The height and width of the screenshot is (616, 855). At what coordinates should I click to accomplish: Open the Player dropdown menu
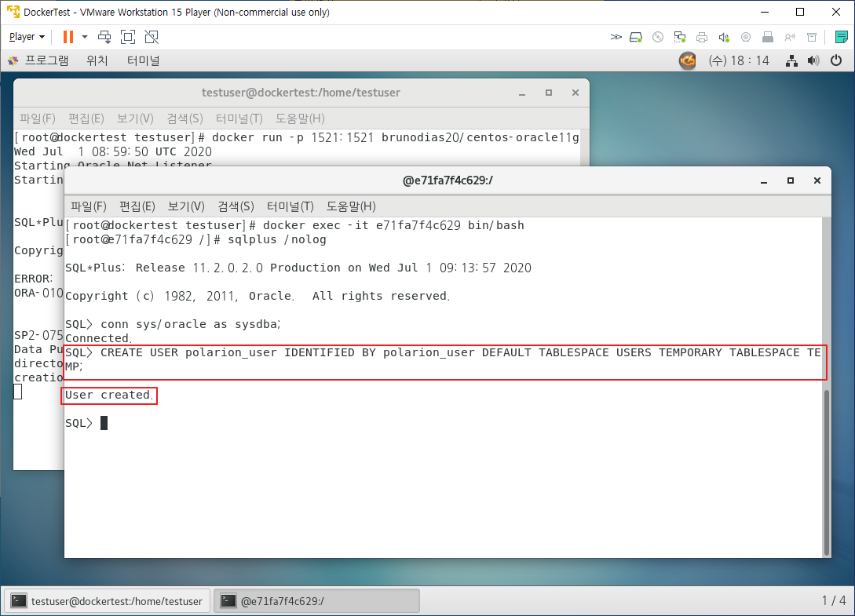27,37
